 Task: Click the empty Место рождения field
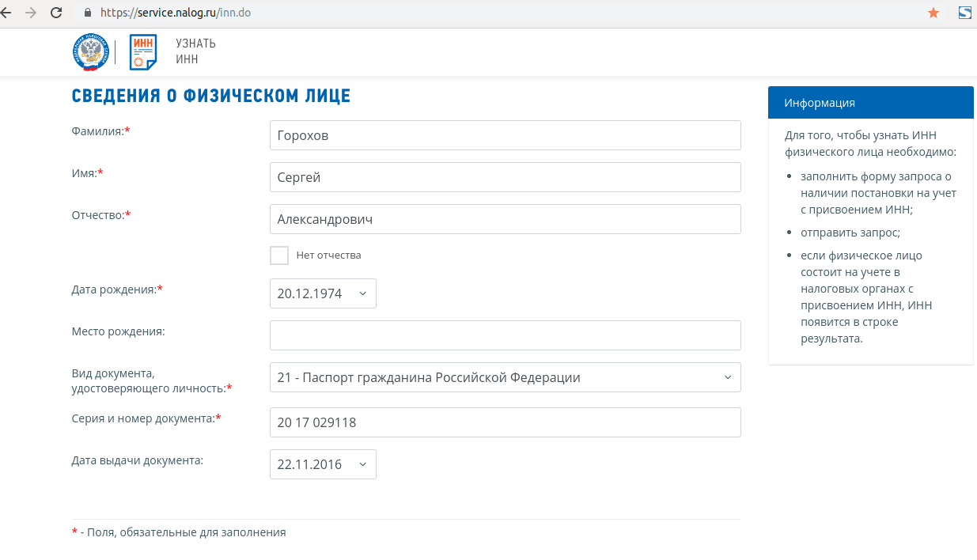[x=505, y=335]
